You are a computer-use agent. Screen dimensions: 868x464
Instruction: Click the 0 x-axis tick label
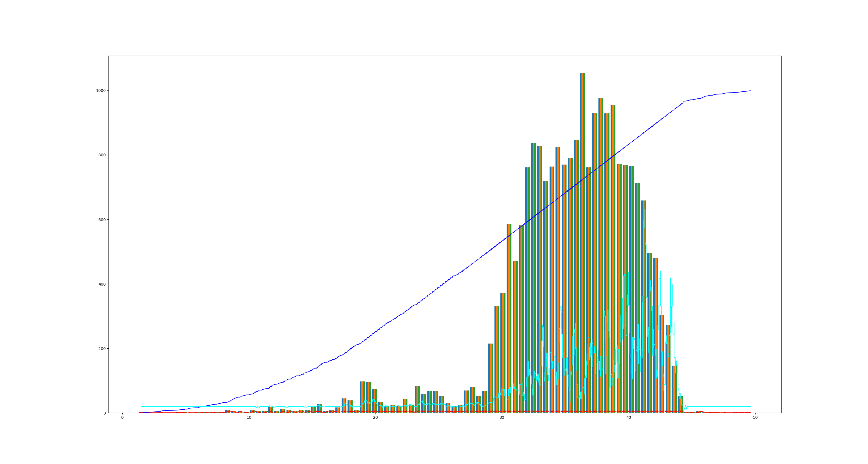tap(122, 417)
